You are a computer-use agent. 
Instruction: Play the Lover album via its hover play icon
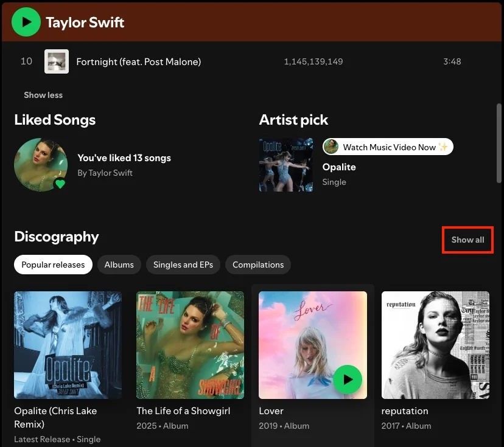coord(348,379)
